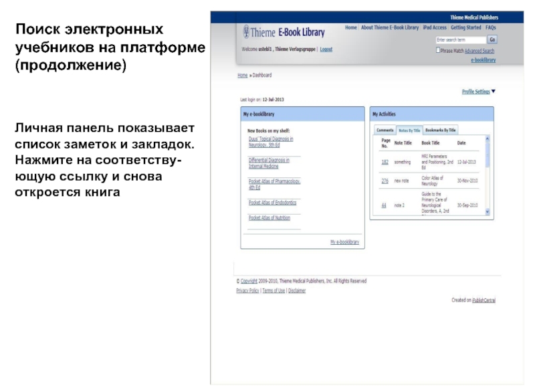
Task: Enable the Phrase Match checkbox
Action: [x=438, y=50]
